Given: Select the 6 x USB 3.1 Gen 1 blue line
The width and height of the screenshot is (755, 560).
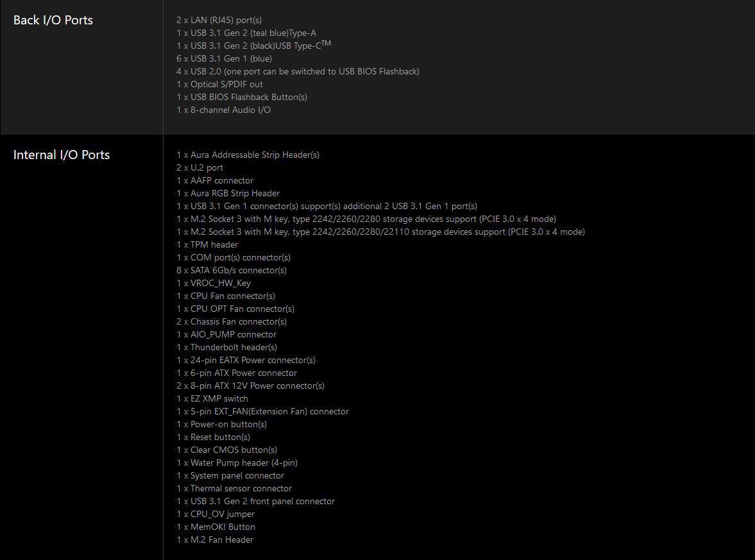Looking at the screenshot, I should (x=224, y=59).
